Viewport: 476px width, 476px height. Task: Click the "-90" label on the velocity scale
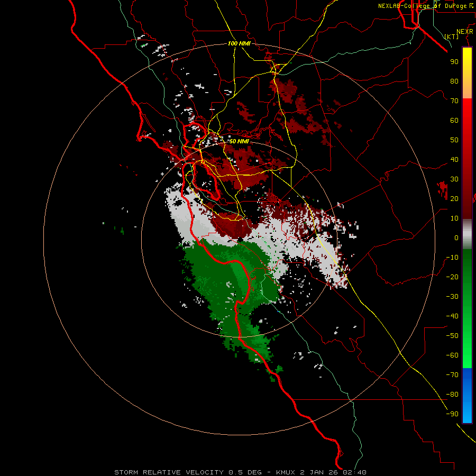coord(452,414)
